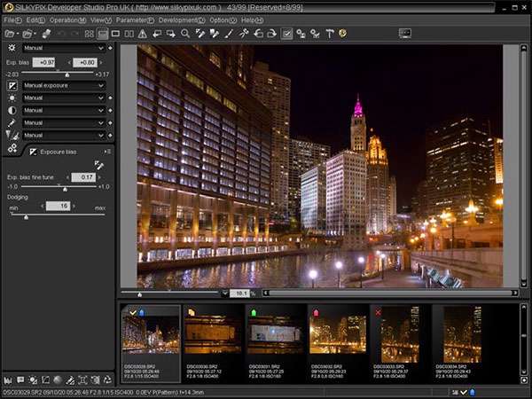Click the preview zoom slider

coord(169,293)
